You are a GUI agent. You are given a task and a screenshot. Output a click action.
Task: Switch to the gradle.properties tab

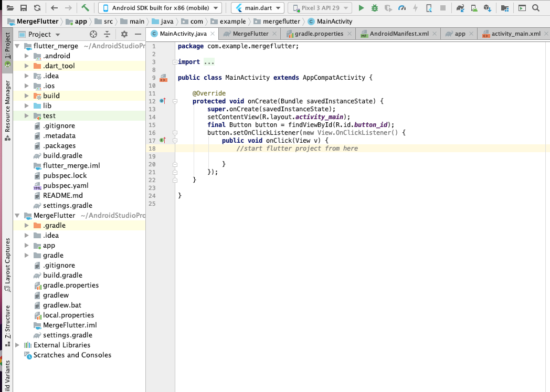[319, 34]
